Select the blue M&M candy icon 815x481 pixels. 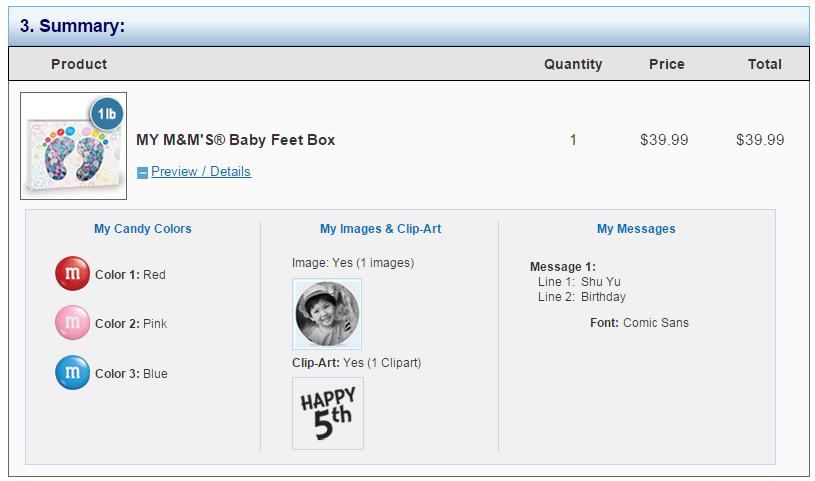click(72, 372)
